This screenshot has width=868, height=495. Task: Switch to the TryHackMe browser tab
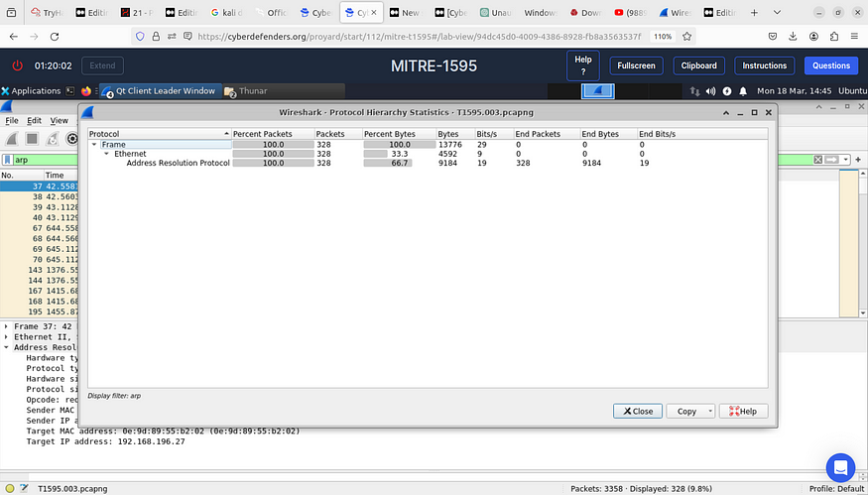pyautogui.click(x=49, y=13)
